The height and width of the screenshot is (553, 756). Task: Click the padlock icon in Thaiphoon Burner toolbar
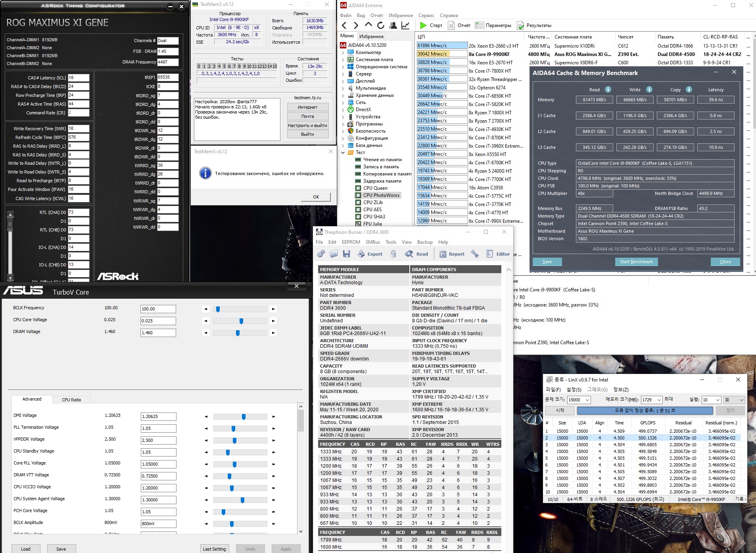pyautogui.click(x=393, y=254)
